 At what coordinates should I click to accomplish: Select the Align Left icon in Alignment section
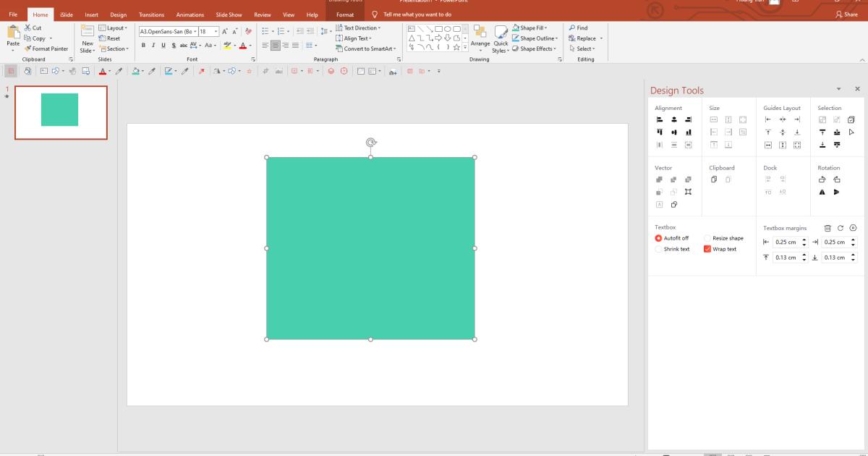tap(660, 119)
